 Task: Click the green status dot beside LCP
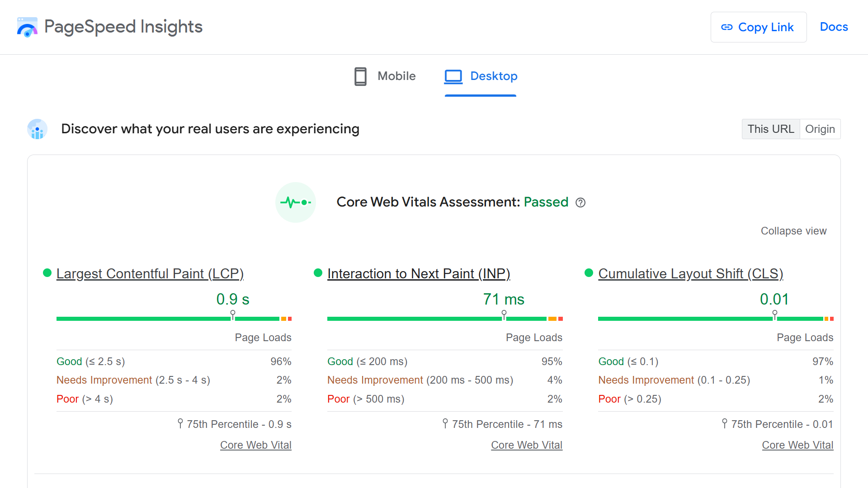coord(47,272)
